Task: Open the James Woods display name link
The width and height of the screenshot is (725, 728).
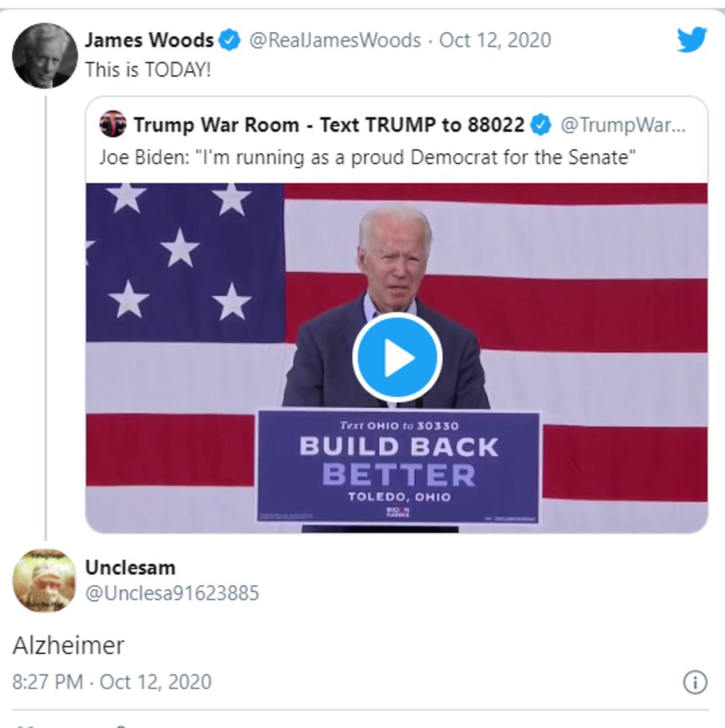Action: [149, 40]
